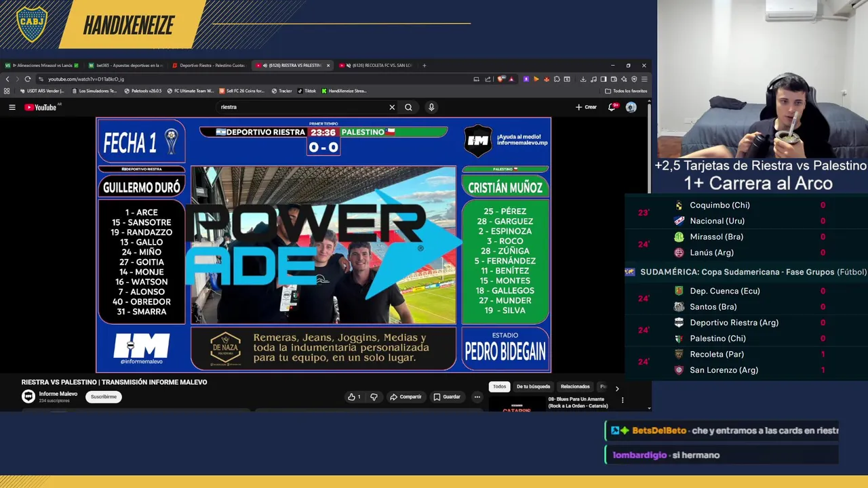The width and height of the screenshot is (868, 488).
Task: Switch to the bet365 Apuestas deportivas tab
Action: pos(126,66)
